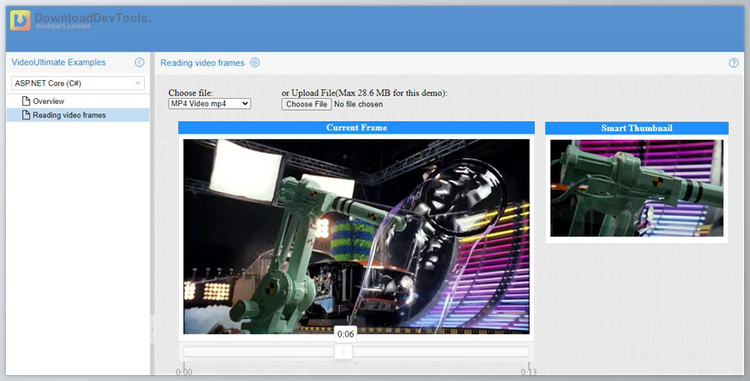Screen dimensions: 750x381
Task: Click the 0:00 timeline start marker
Action: pyautogui.click(x=184, y=372)
